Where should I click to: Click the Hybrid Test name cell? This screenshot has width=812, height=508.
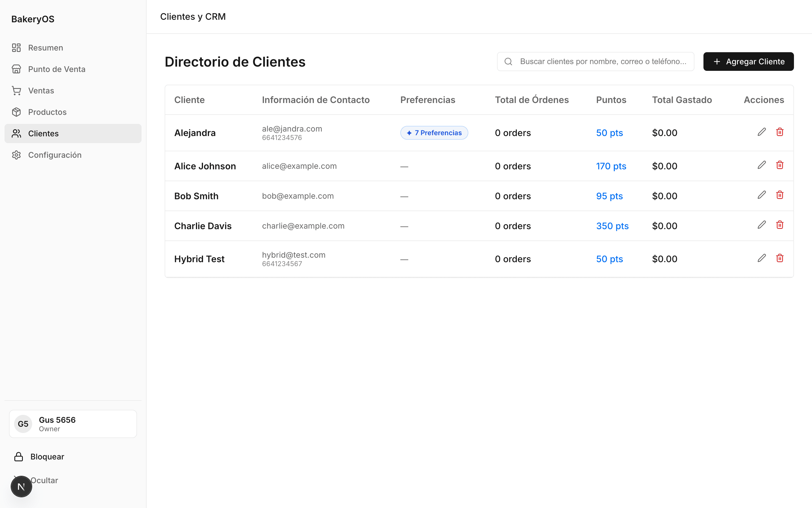click(x=199, y=259)
